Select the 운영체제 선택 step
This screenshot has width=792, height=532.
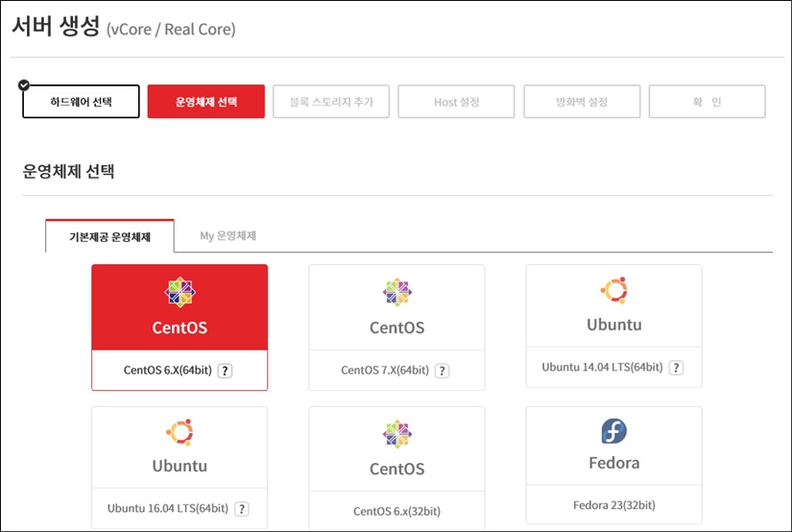coord(206,102)
